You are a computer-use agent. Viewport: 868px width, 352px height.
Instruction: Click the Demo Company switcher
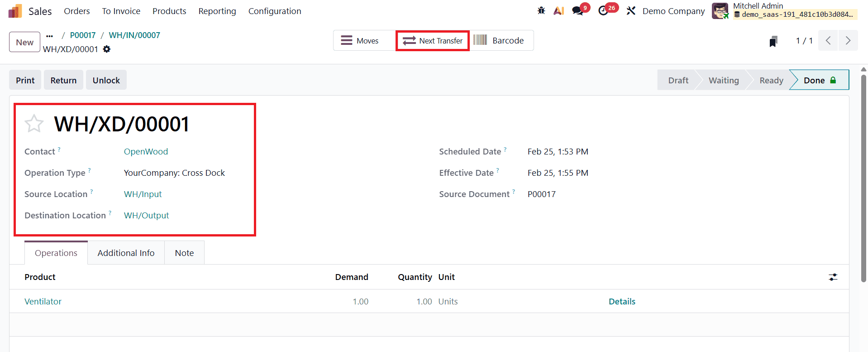(x=673, y=11)
